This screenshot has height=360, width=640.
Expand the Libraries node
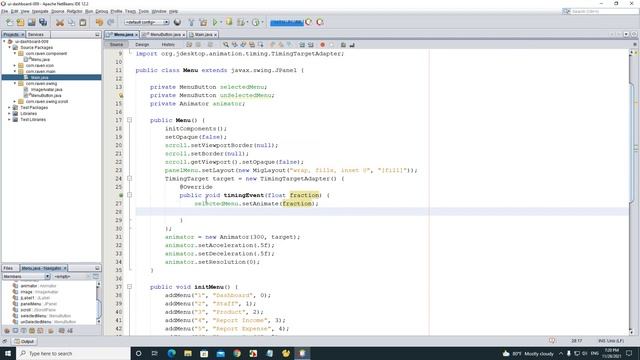10,113
